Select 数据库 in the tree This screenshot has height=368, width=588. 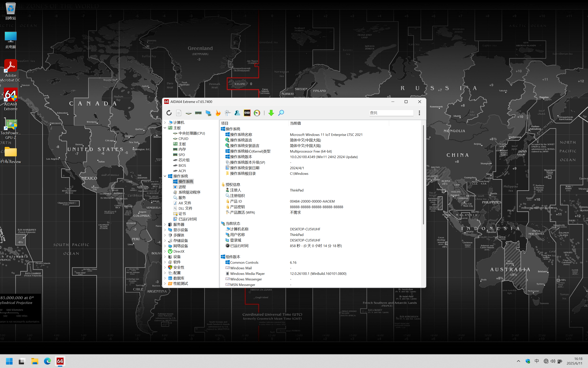point(176,278)
